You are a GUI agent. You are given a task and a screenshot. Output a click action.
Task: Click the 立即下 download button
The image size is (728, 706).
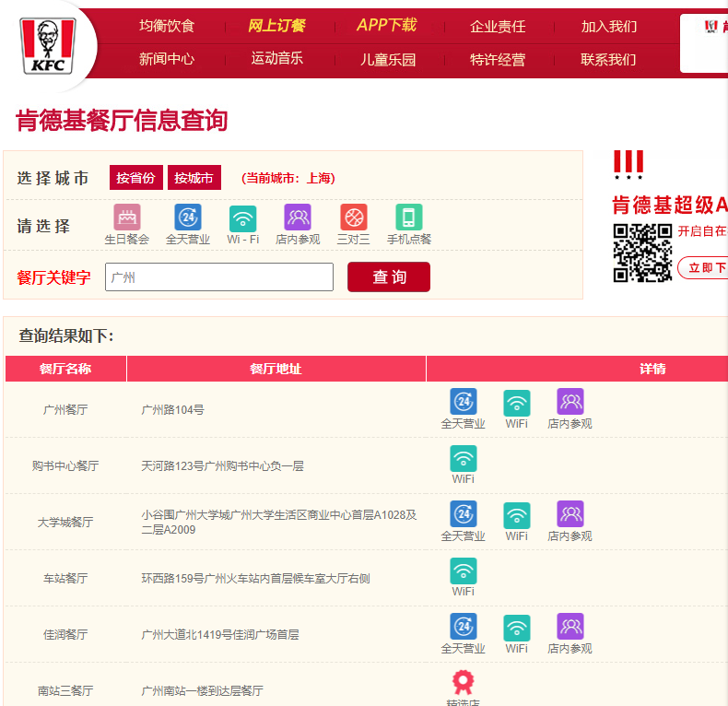coord(703,267)
